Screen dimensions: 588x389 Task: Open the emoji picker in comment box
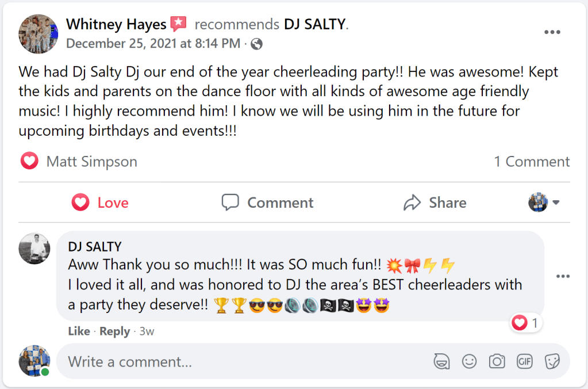470,361
